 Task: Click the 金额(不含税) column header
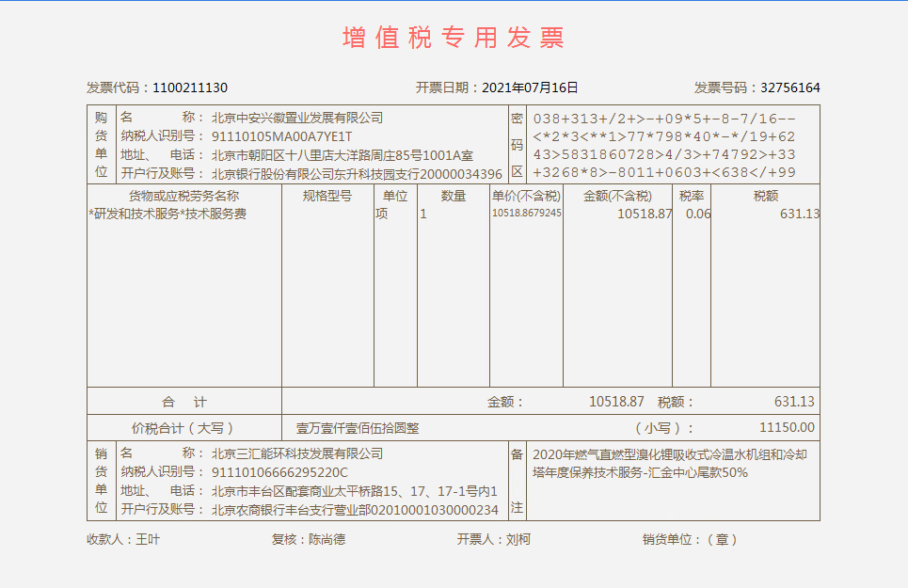coord(617,197)
